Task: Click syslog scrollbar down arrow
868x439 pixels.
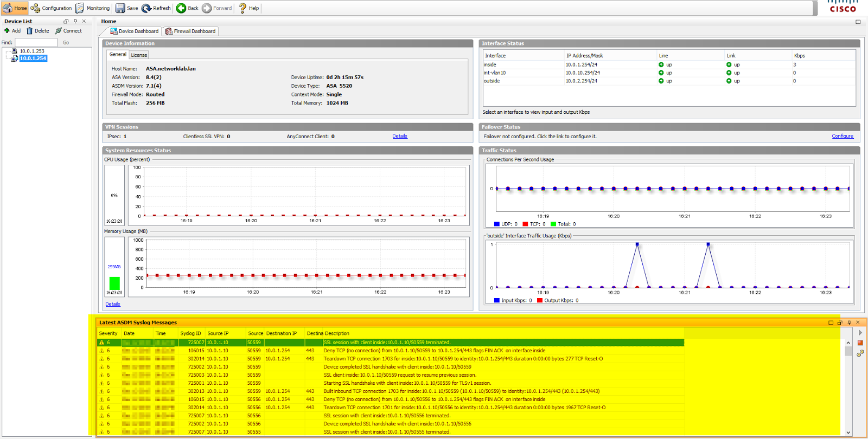Action: 848,432
